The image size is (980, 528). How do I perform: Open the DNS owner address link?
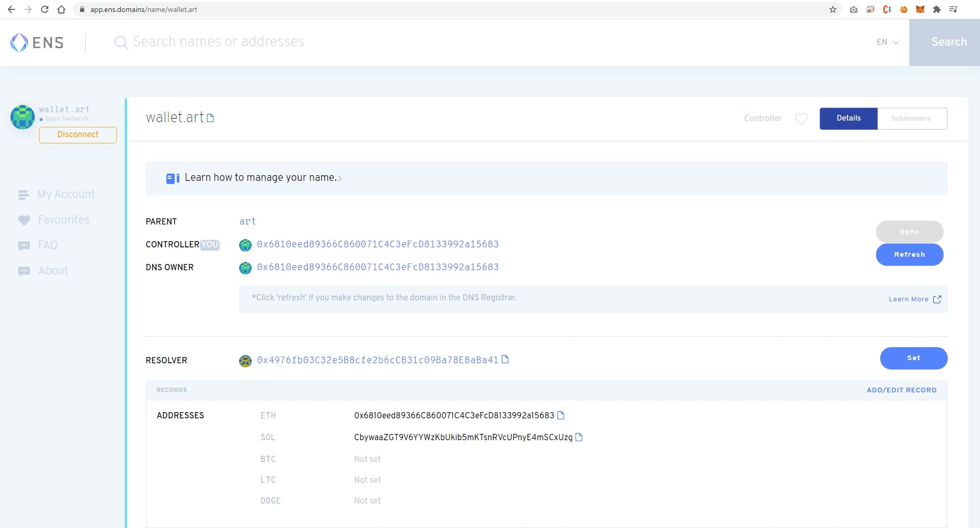tap(377, 267)
